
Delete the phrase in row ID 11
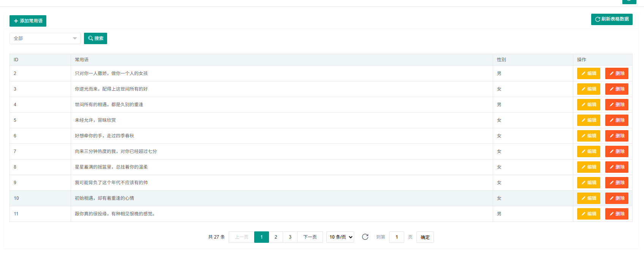(616, 214)
